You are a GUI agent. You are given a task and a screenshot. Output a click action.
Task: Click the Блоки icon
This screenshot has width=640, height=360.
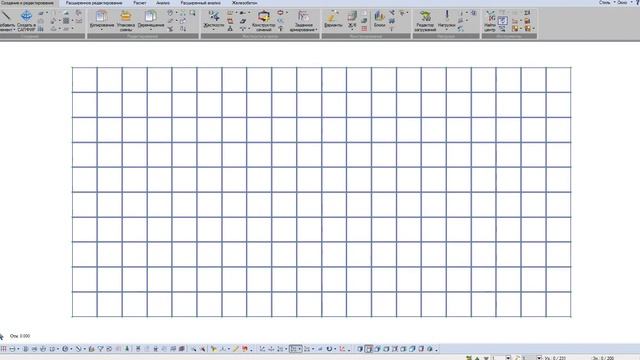tap(379, 16)
